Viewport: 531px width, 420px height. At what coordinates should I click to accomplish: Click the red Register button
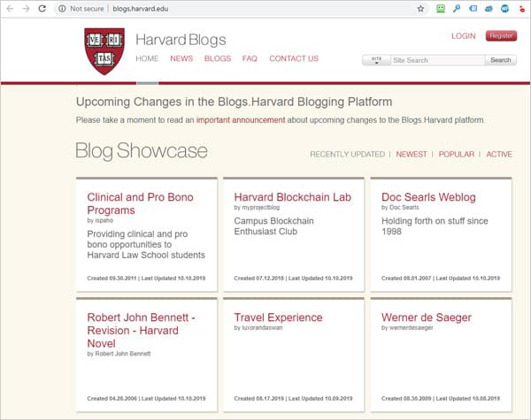(x=501, y=36)
